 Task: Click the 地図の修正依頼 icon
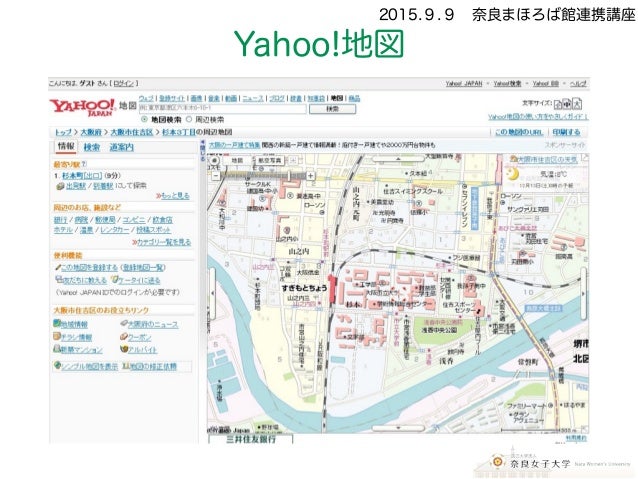click(x=126, y=366)
